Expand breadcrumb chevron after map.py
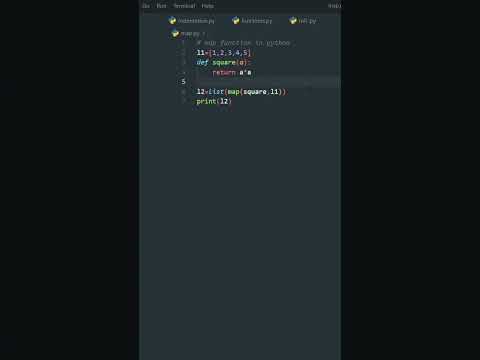480x360 pixels. click(x=204, y=34)
